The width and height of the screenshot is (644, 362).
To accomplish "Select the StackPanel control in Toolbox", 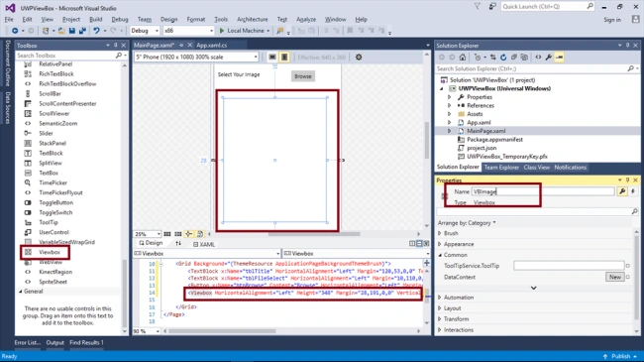I will click(x=53, y=143).
